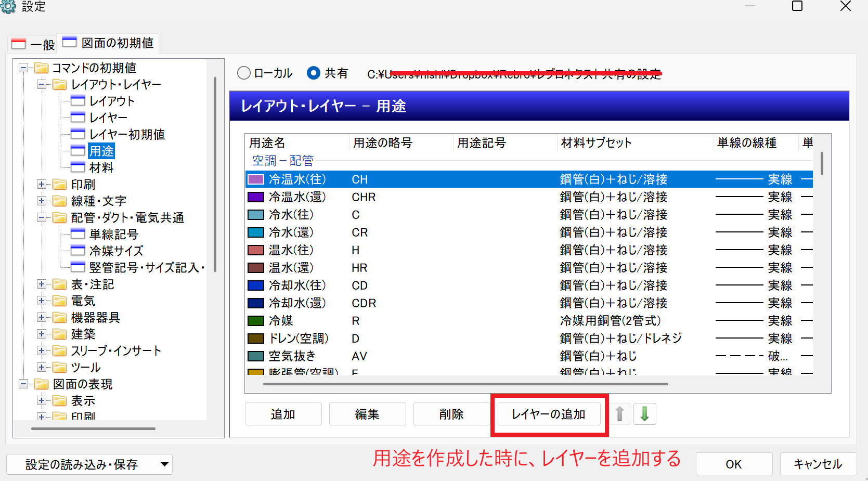Expand the 印刷 tree node
The height and width of the screenshot is (481, 868).
42,184
